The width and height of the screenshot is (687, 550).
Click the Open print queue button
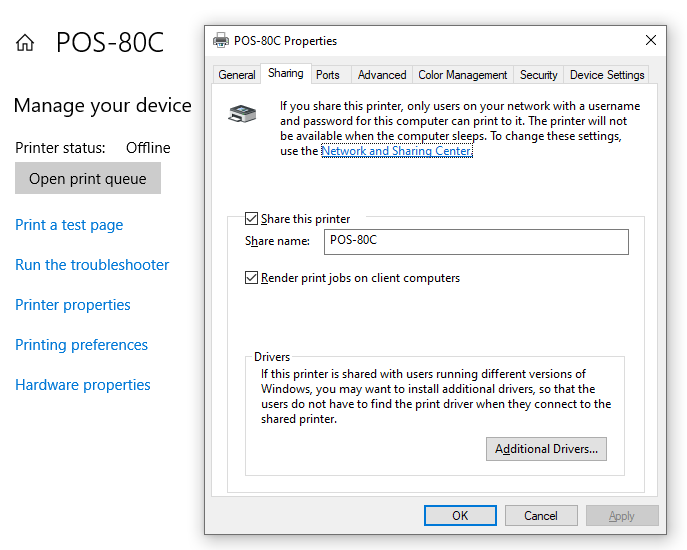pos(88,179)
